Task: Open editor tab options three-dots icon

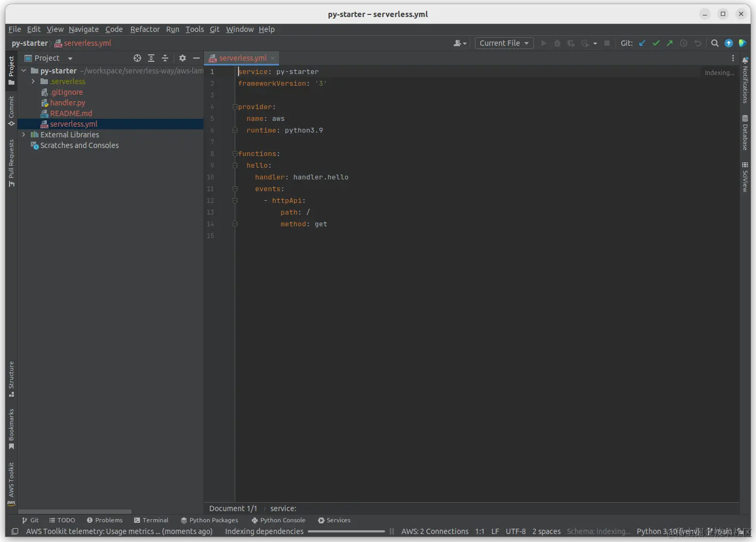Action: [x=733, y=58]
